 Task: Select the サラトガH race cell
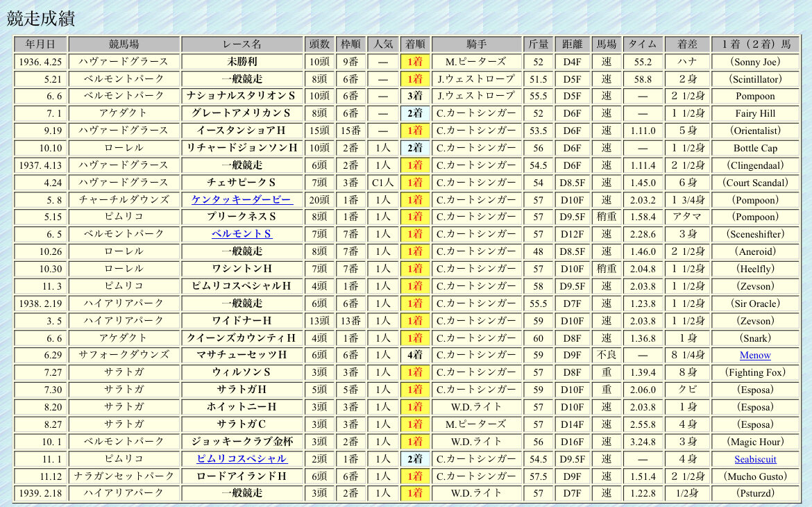coord(242,390)
